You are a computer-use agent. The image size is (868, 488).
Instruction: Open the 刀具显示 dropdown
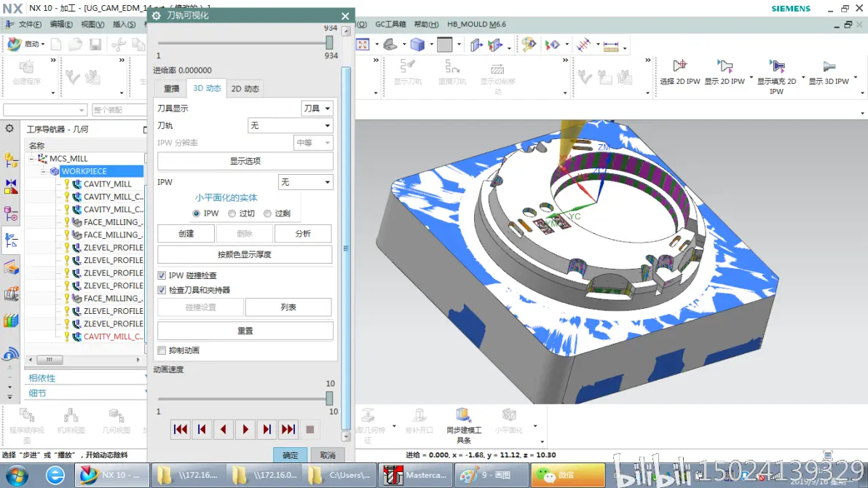click(317, 109)
